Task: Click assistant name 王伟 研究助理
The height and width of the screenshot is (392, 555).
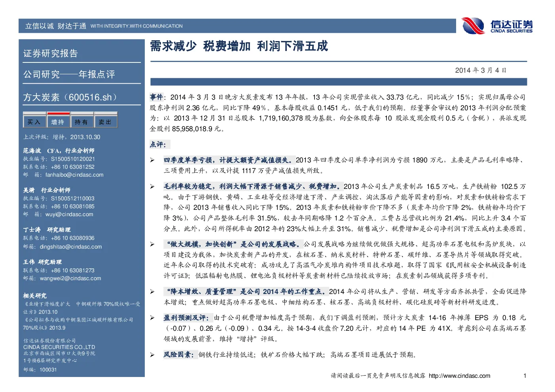Action: pyautogui.click(x=42, y=262)
